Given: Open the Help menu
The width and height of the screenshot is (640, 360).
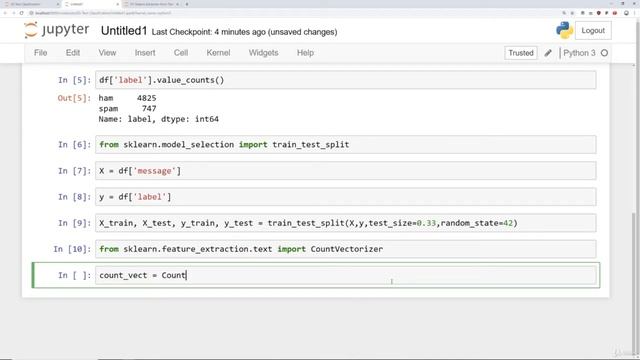Looking at the screenshot, I should [x=305, y=53].
